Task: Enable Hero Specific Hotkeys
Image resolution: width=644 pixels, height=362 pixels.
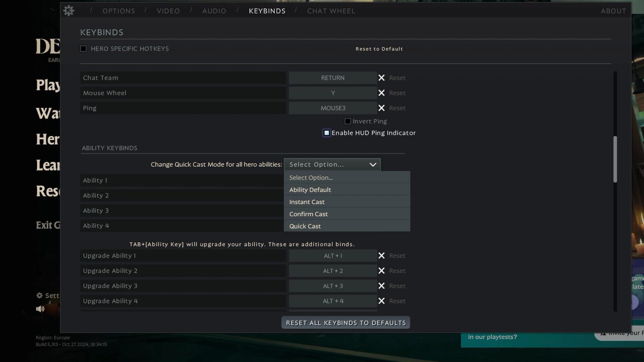Action: pos(83,49)
